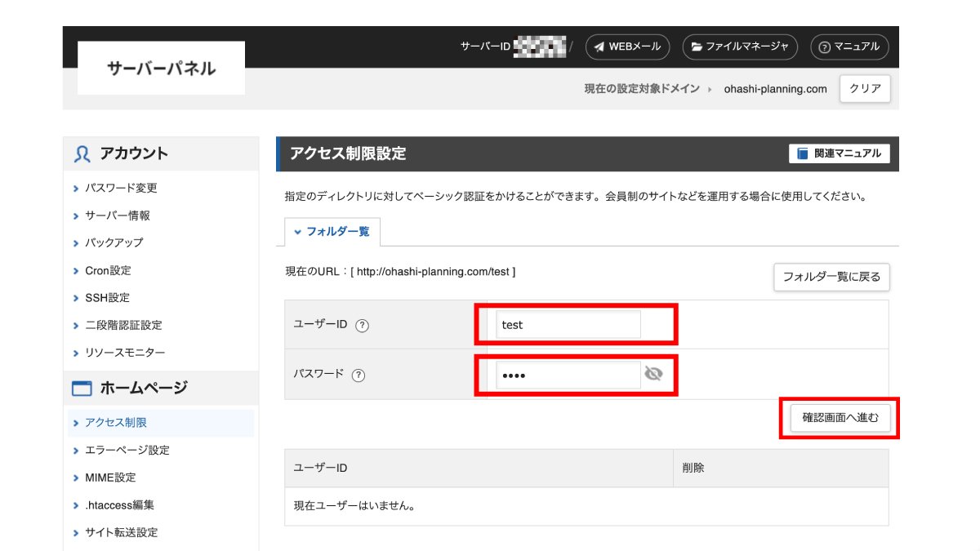Collapse the フォルダ一覧 section chevron
980x551 pixels.
click(x=297, y=232)
